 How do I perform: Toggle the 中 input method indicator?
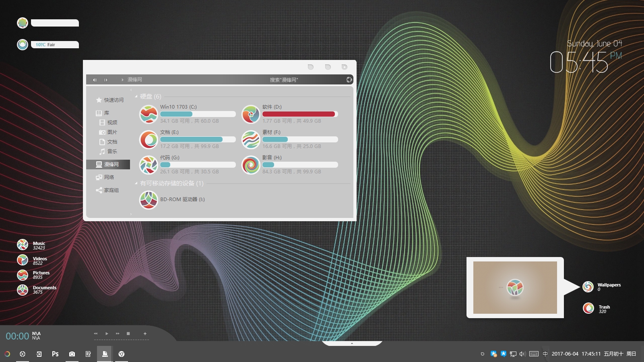545,354
